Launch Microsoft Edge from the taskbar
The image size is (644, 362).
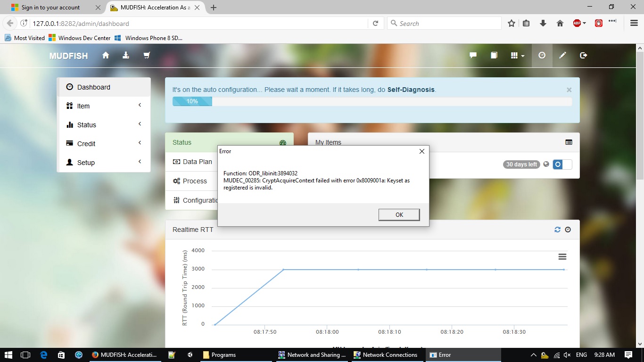click(44, 355)
